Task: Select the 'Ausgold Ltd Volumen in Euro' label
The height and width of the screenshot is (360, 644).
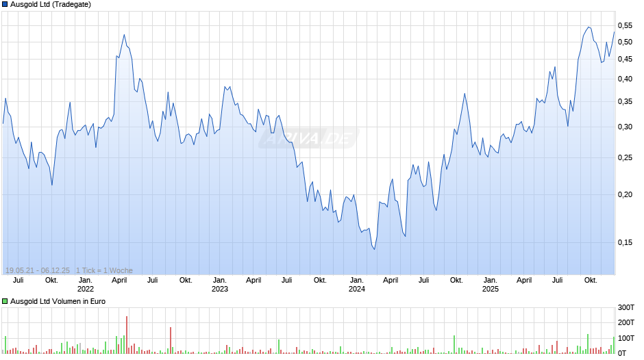Action: (58, 301)
